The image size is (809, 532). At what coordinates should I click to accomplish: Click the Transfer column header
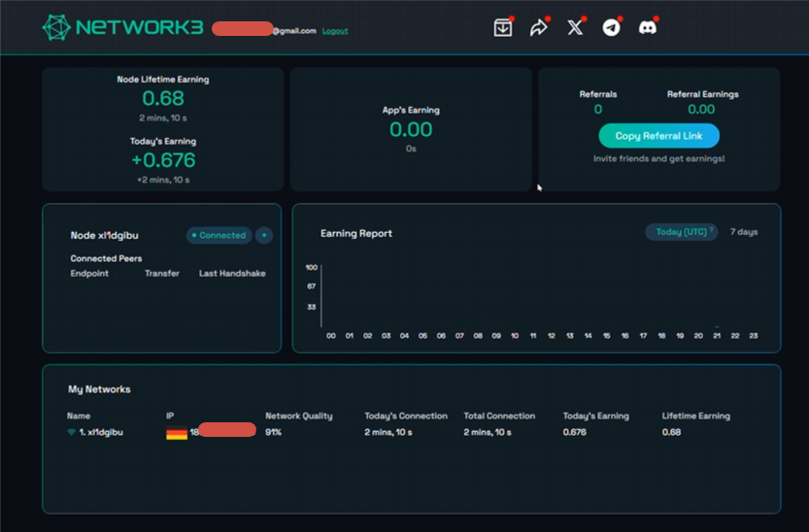(x=162, y=273)
